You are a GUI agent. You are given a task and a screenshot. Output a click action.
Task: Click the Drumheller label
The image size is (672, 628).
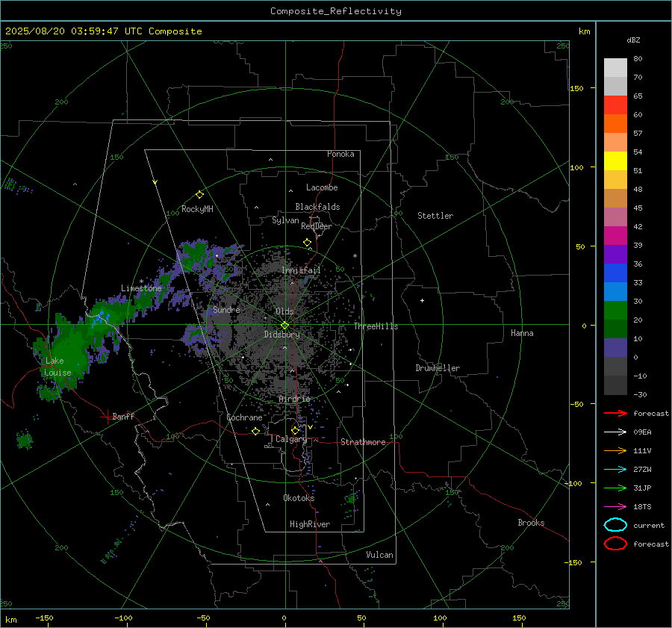438,368
